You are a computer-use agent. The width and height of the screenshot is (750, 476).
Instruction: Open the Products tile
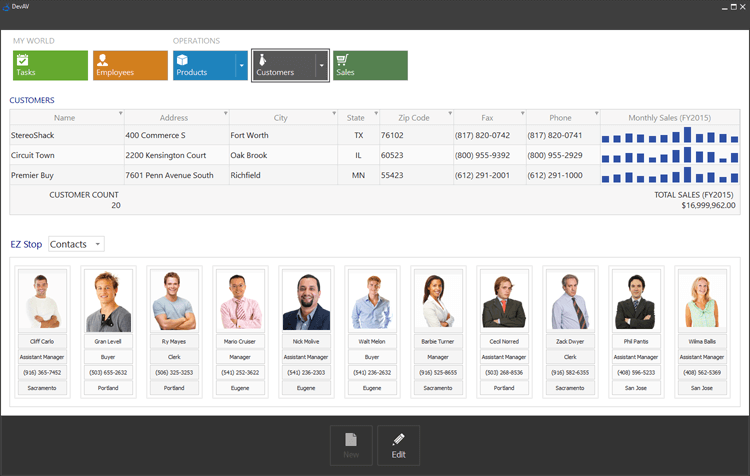203,66
